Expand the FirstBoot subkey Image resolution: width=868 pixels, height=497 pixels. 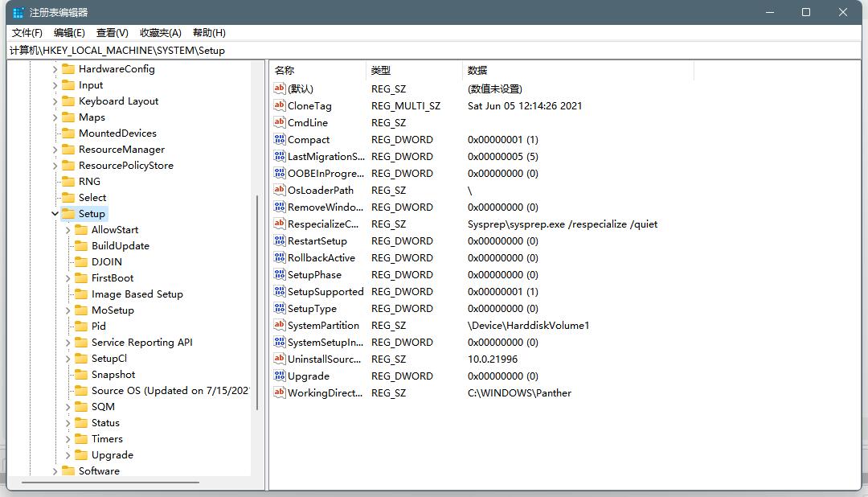click(x=68, y=278)
